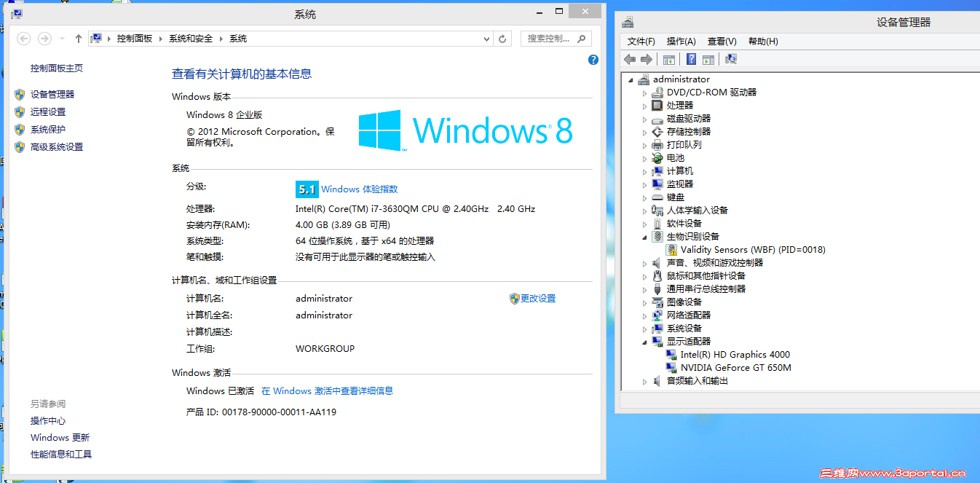This screenshot has height=483, width=980.
Task: Open 性能信息和工具 link
Action: coord(61,455)
